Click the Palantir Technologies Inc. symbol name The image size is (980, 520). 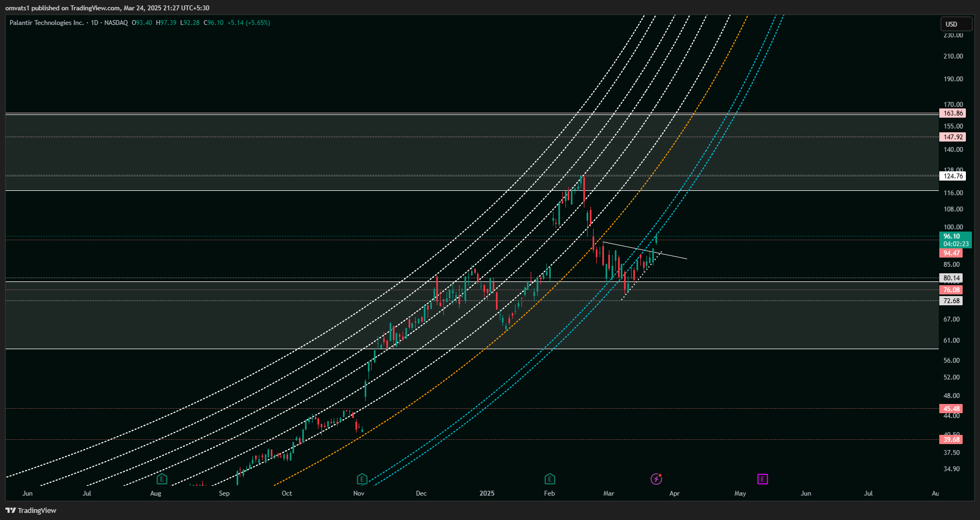coord(47,23)
